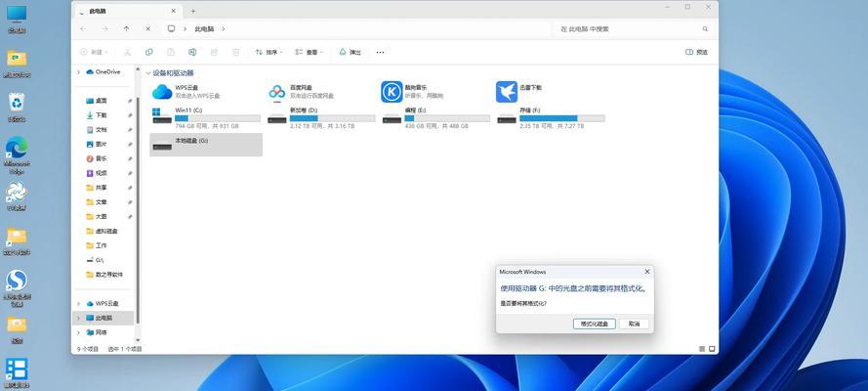Click the search magnifier icon
Image resolution: width=868 pixels, height=391 pixels.
(705, 28)
